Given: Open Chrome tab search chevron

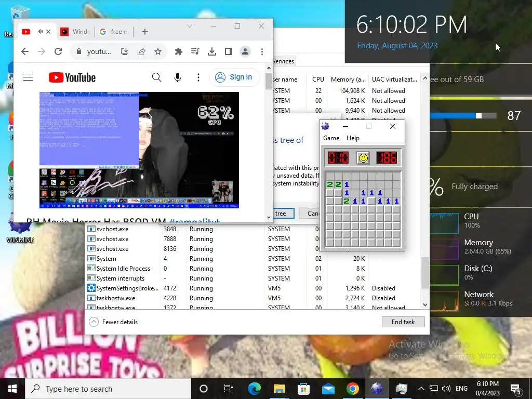Looking at the screenshot, I should pos(190,26).
